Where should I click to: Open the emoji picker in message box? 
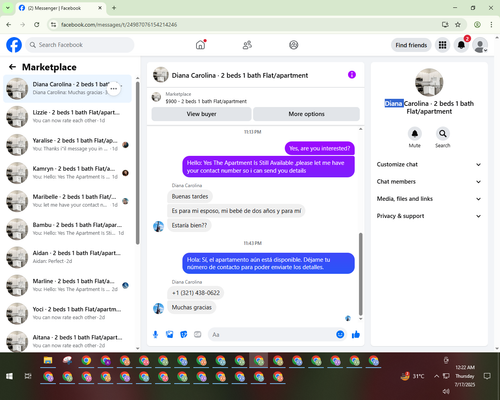pyautogui.click(x=340, y=334)
